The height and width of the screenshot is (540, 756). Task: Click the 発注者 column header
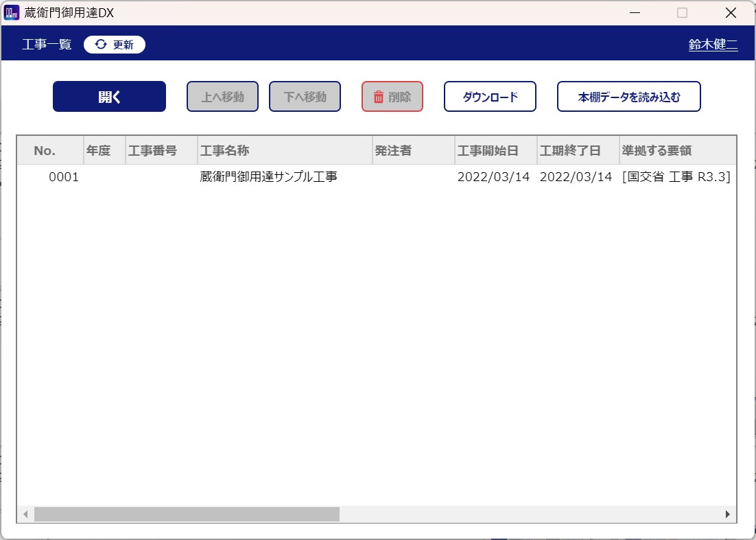click(393, 151)
